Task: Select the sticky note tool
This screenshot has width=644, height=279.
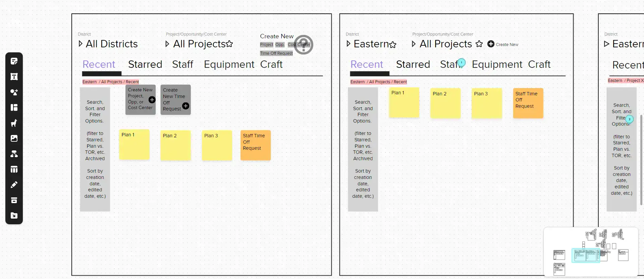Action: click(14, 61)
